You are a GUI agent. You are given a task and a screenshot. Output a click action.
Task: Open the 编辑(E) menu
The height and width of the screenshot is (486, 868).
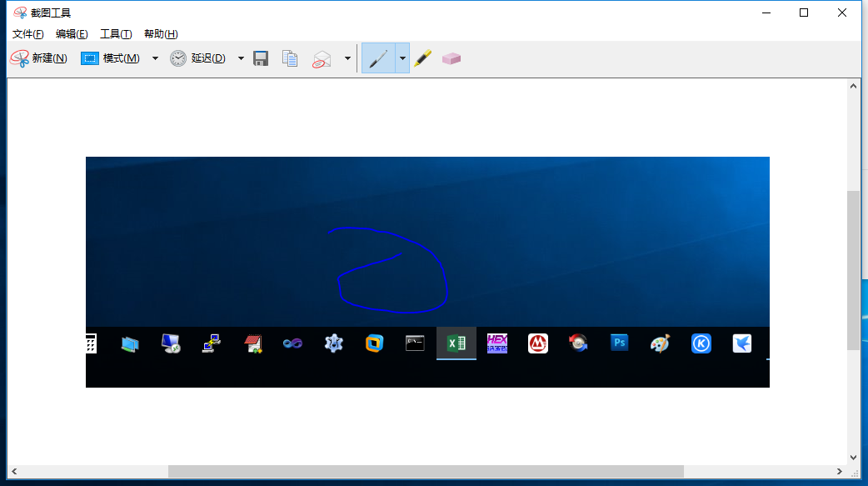(x=72, y=34)
